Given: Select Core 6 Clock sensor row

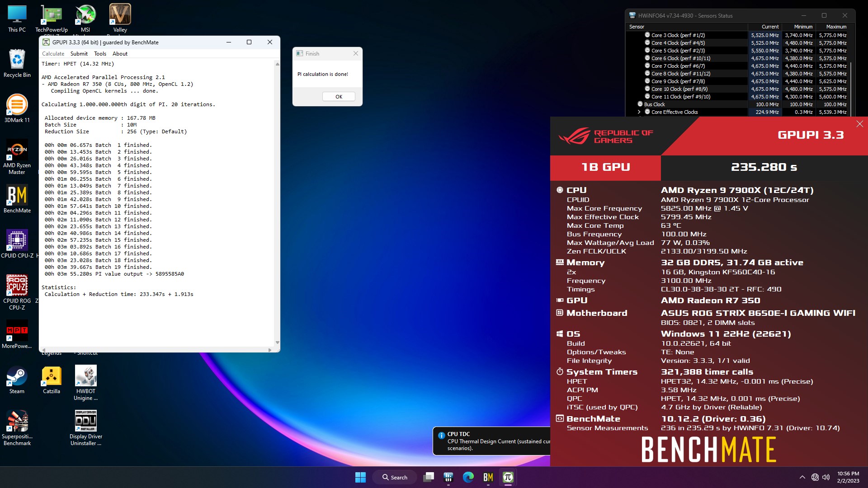Looking at the screenshot, I should click(736, 58).
